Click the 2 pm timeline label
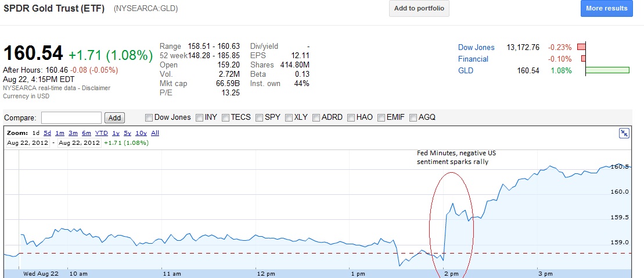 click(x=451, y=274)
